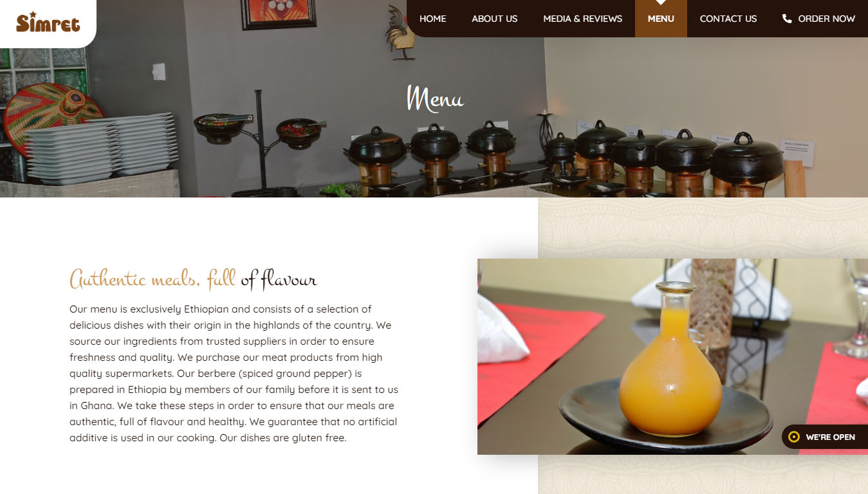
Task: Open Media & Reviews section
Action: 582,19
